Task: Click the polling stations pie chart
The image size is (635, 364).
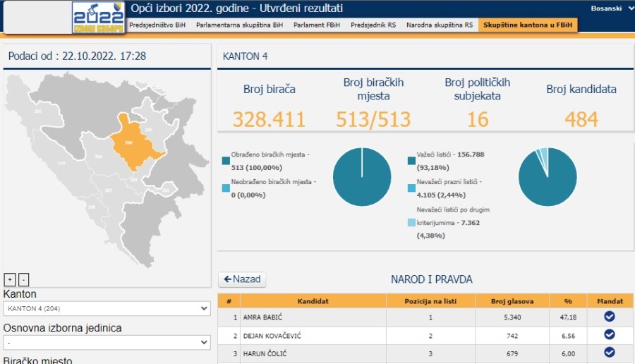Action: coord(362,177)
